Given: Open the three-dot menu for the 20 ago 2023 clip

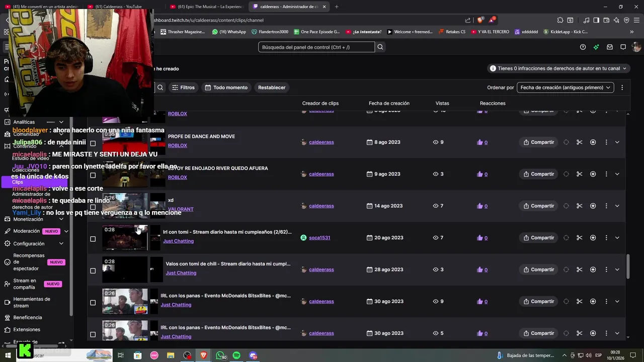Looking at the screenshot, I should pyautogui.click(x=606, y=238).
